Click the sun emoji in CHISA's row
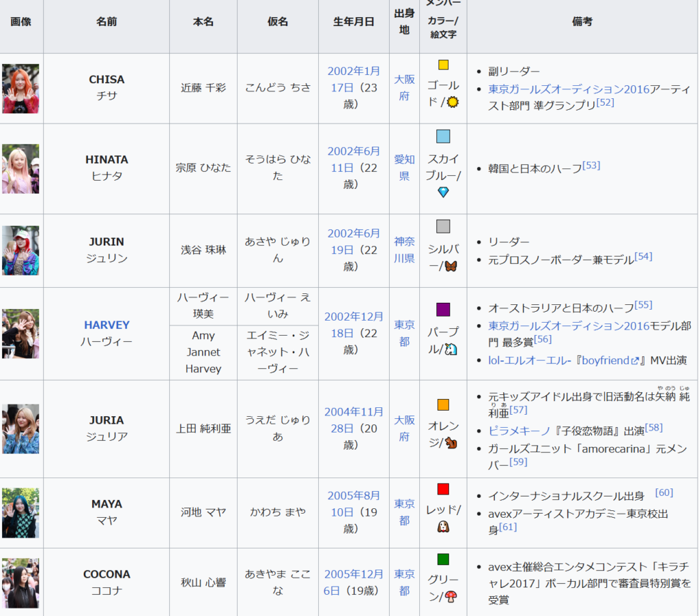Viewport: 699px width, 616px height. [453, 102]
